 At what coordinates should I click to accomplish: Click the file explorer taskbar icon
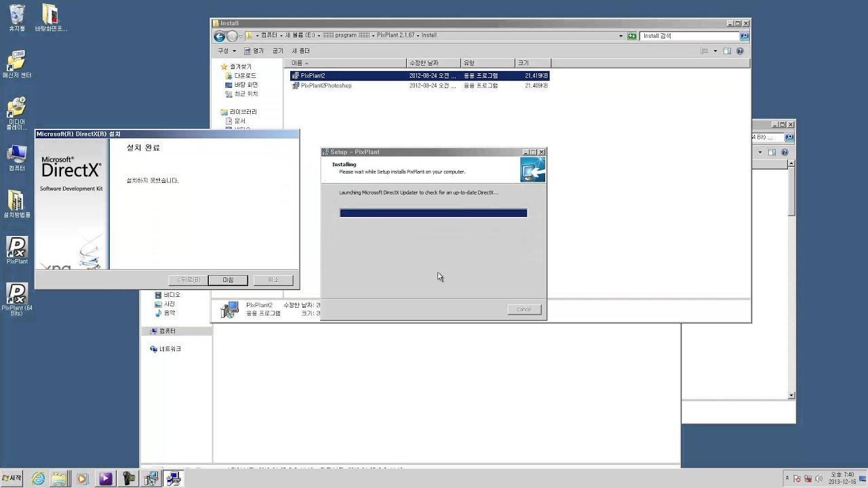click(x=60, y=479)
